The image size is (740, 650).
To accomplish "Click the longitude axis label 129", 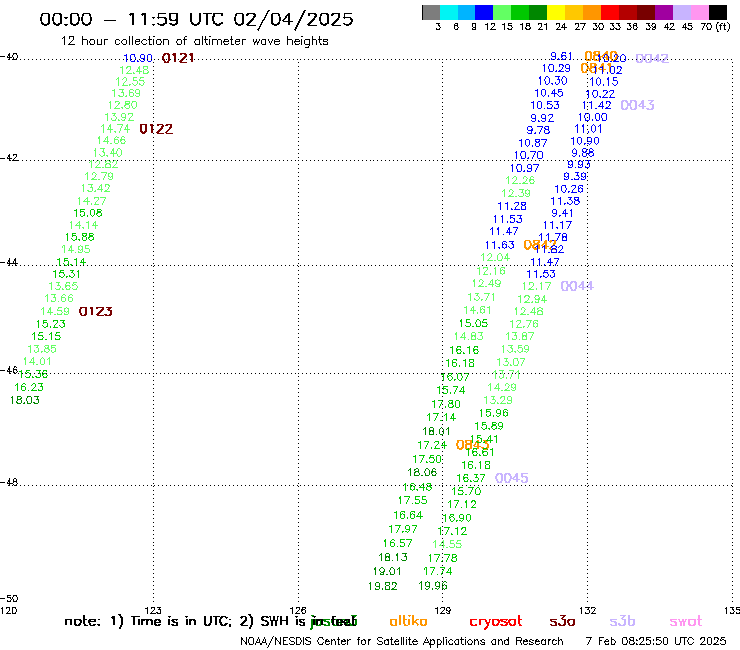I will (x=443, y=610).
